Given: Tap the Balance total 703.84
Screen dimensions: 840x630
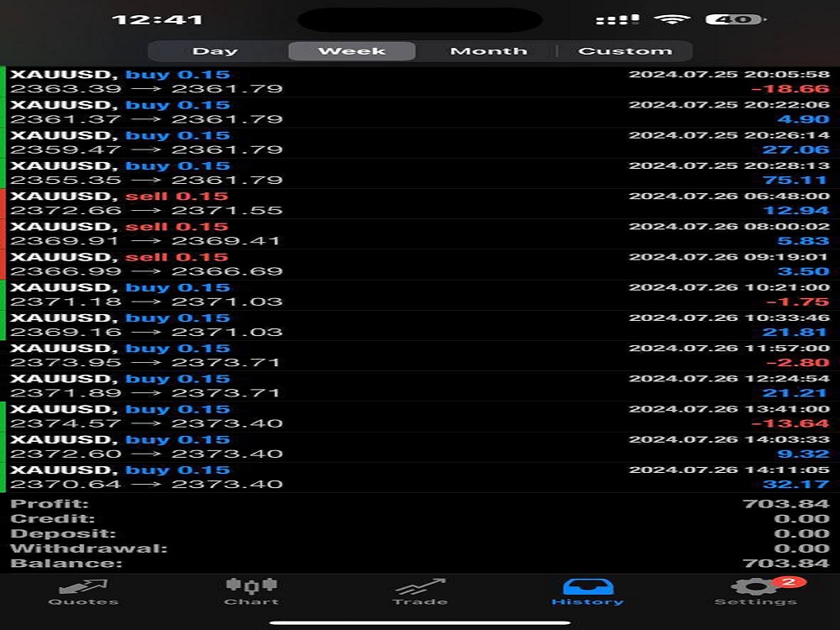Looking at the screenshot, I should click(x=786, y=564).
